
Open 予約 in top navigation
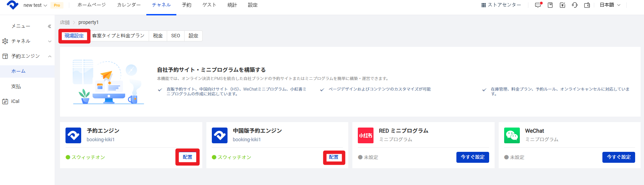pyautogui.click(x=187, y=5)
